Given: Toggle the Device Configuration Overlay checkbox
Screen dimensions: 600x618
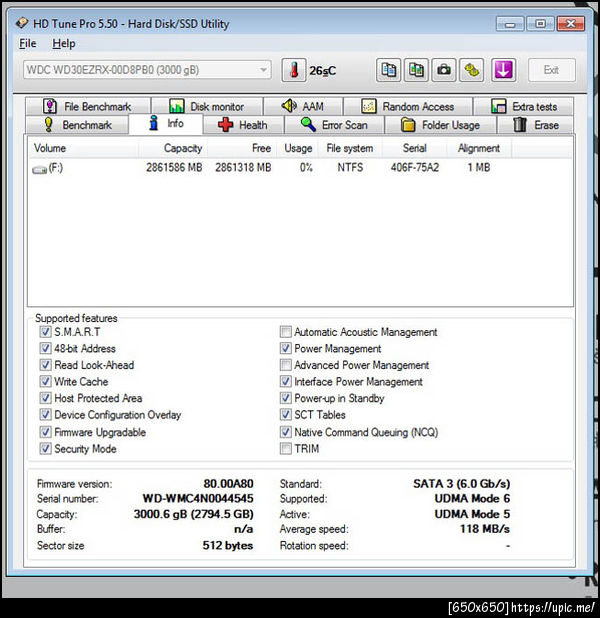Looking at the screenshot, I should (x=45, y=414).
